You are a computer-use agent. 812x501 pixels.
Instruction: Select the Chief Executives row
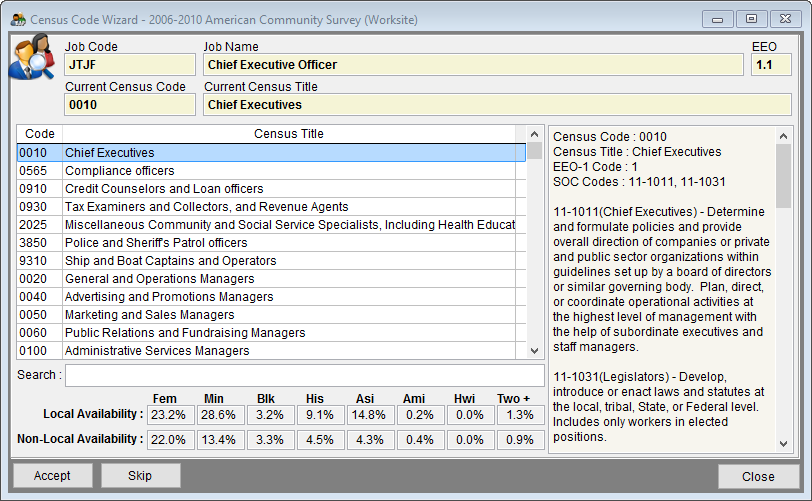(x=271, y=153)
